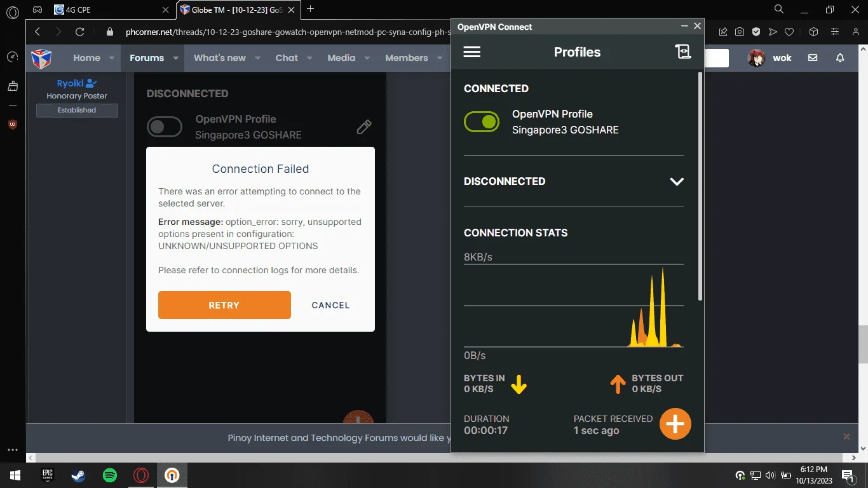Open the Epic Games taskbar icon
This screenshot has height=488, width=868.
pyautogui.click(x=47, y=475)
